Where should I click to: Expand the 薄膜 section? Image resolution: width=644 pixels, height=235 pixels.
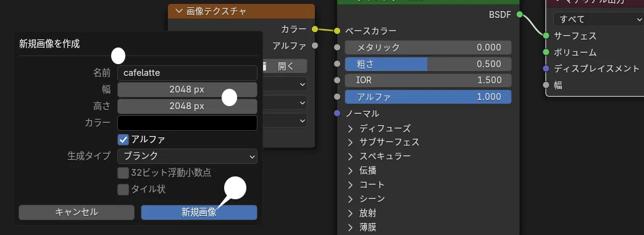(350, 227)
